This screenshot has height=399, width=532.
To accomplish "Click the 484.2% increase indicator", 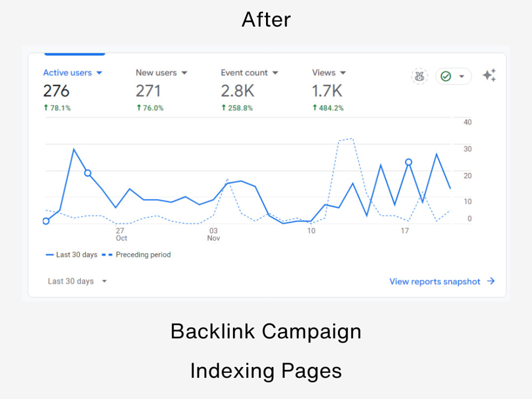I will point(328,108).
